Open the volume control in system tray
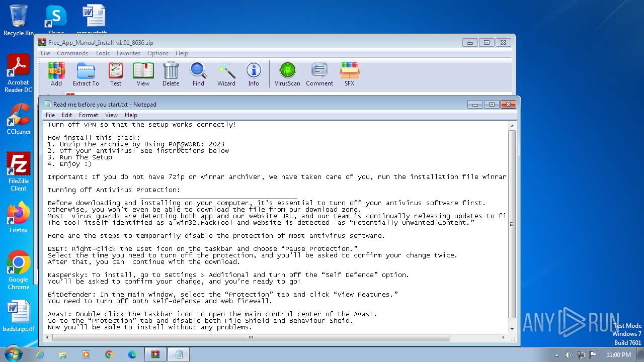Image resolution: width=644 pixels, height=362 pixels. (x=569, y=354)
